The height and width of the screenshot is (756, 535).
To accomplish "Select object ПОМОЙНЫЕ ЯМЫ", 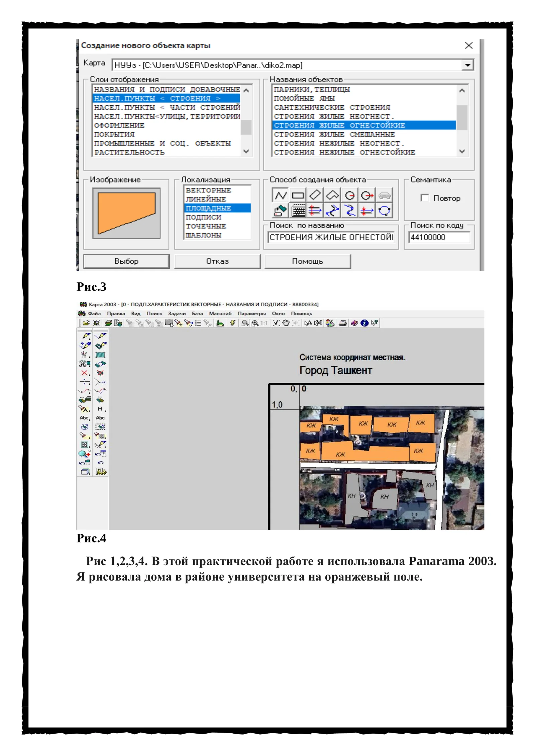I will tap(364, 98).
